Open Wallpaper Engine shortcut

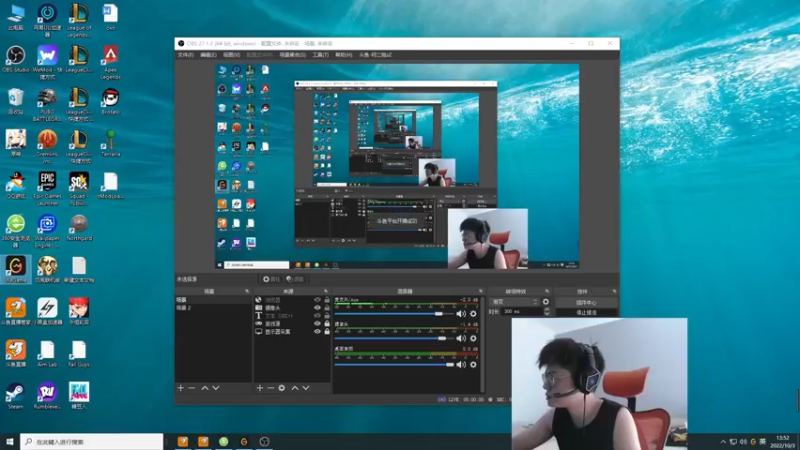point(47,231)
